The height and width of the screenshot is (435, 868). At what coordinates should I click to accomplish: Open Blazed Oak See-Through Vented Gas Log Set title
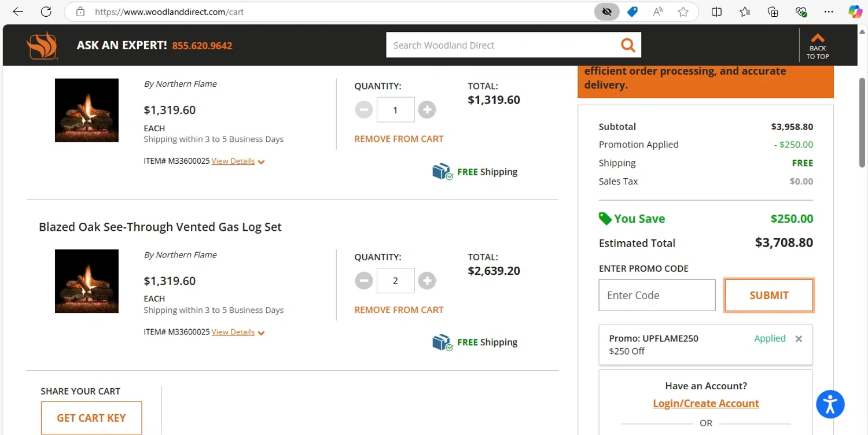(x=160, y=227)
